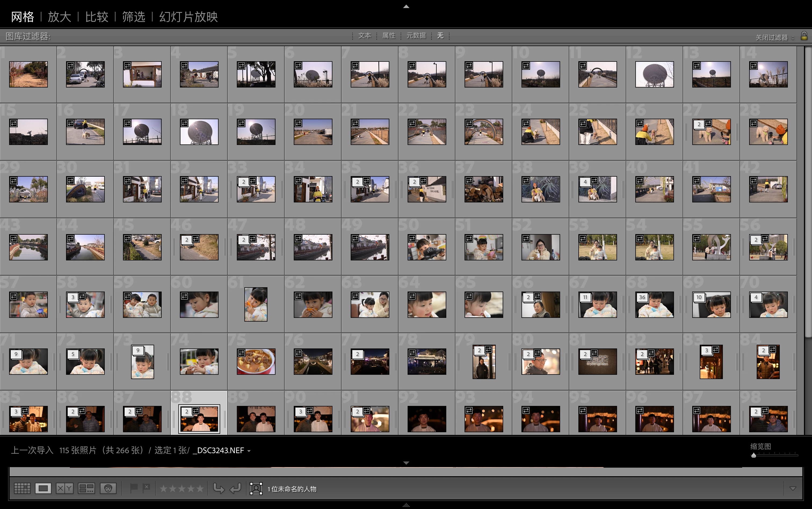
Task: Click the 元数据 filter button
Action: coord(416,36)
